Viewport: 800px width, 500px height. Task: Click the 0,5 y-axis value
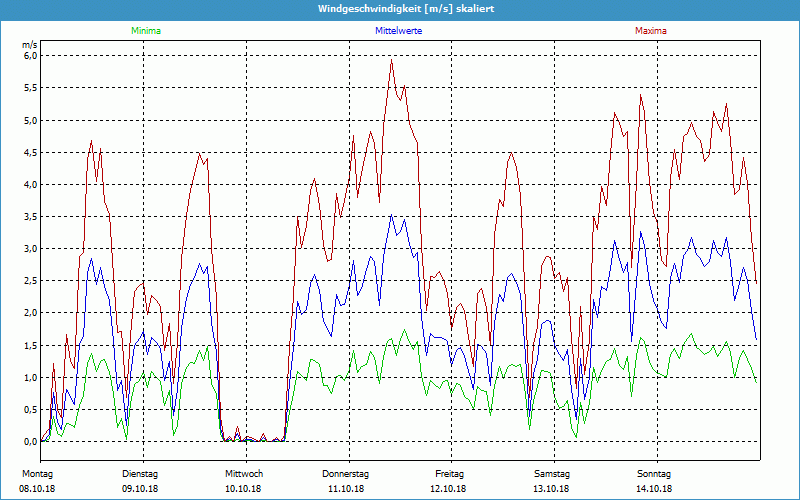point(31,410)
